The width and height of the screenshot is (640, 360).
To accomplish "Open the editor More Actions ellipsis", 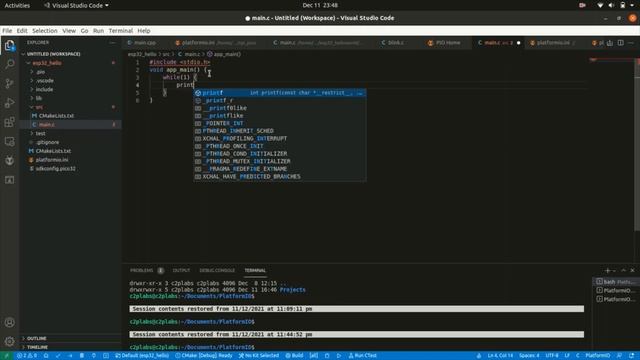I will [x=631, y=43].
